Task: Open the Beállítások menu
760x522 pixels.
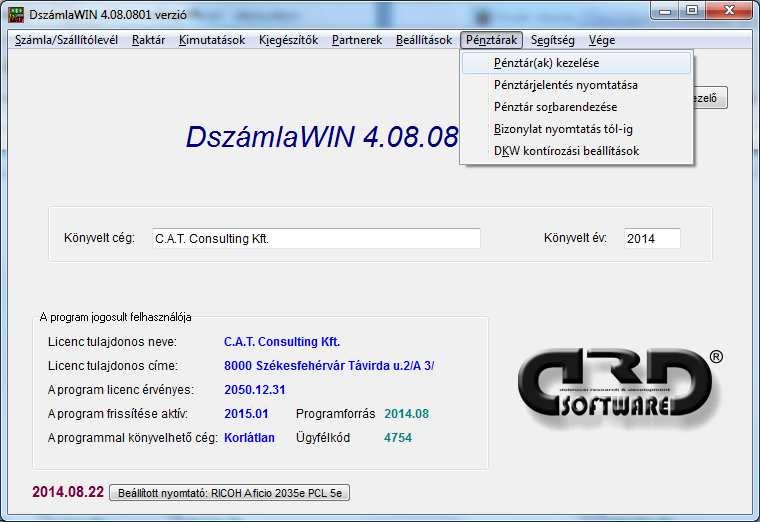Action: pos(424,40)
